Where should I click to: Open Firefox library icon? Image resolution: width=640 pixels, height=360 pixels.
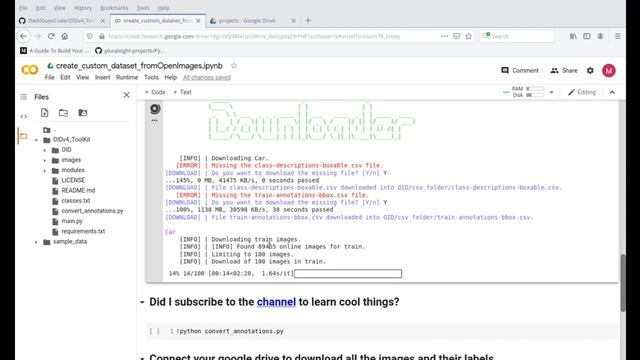[573, 36]
